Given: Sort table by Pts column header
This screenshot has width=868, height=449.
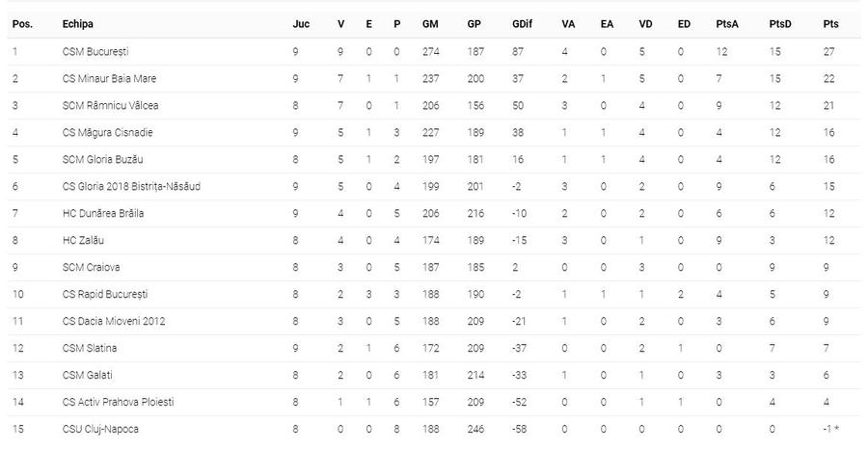Looking at the screenshot, I should click(x=830, y=24).
